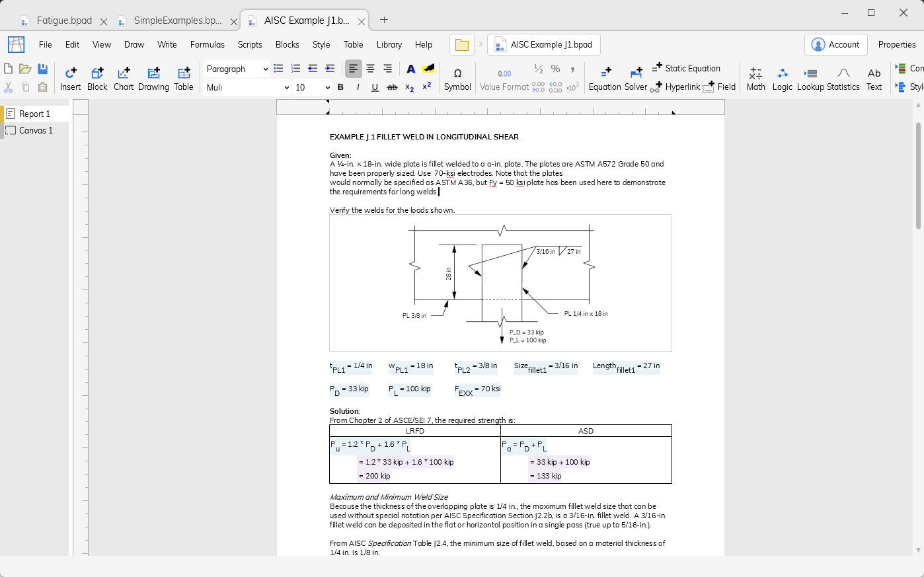Open the Scripts menu
Screen dimensions: 924x577
pos(250,45)
